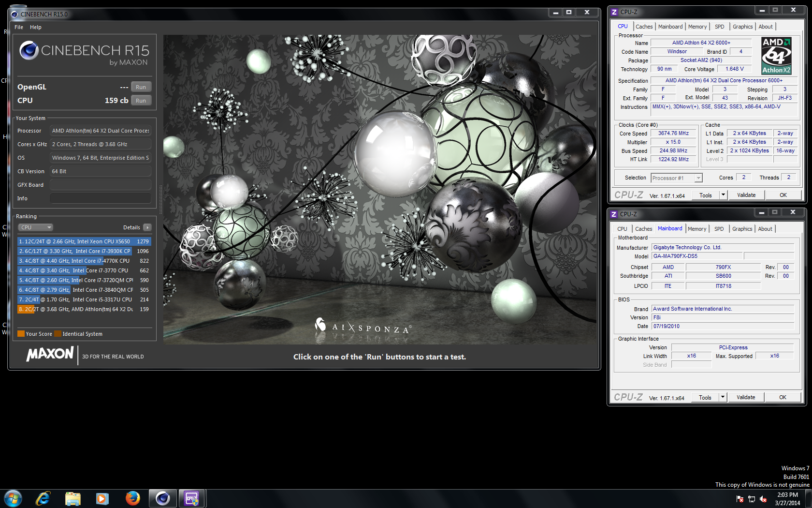Expand Tools dropdown arrow in top CPU-Z
Screen dimensions: 812x508
(723, 195)
